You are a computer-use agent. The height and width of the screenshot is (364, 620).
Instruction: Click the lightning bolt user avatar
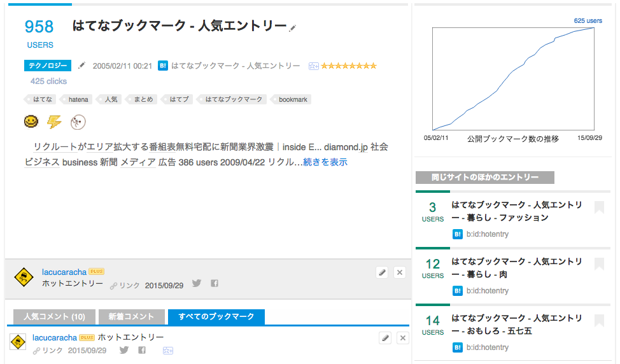(54, 122)
